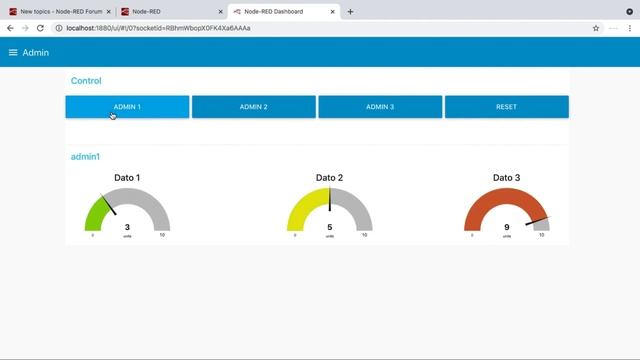View site information icon in address bar
The image size is (640, 360).
tap(59, 28)
